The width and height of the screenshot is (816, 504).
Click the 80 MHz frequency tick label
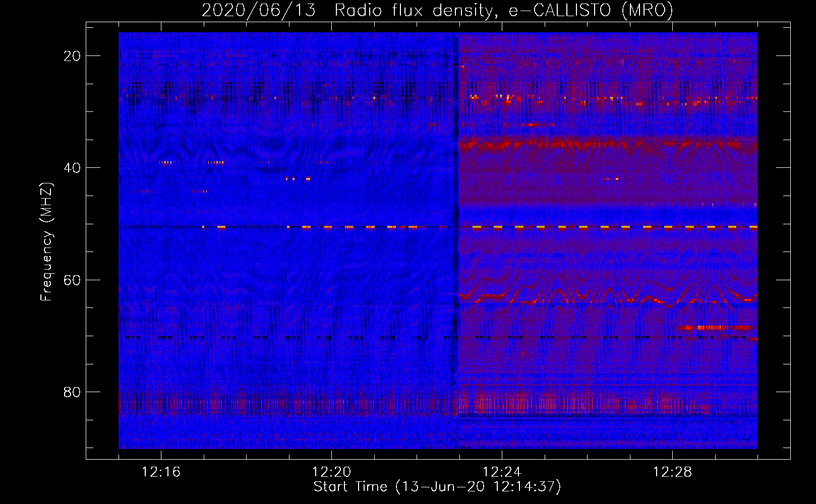(x=72, y=392)
